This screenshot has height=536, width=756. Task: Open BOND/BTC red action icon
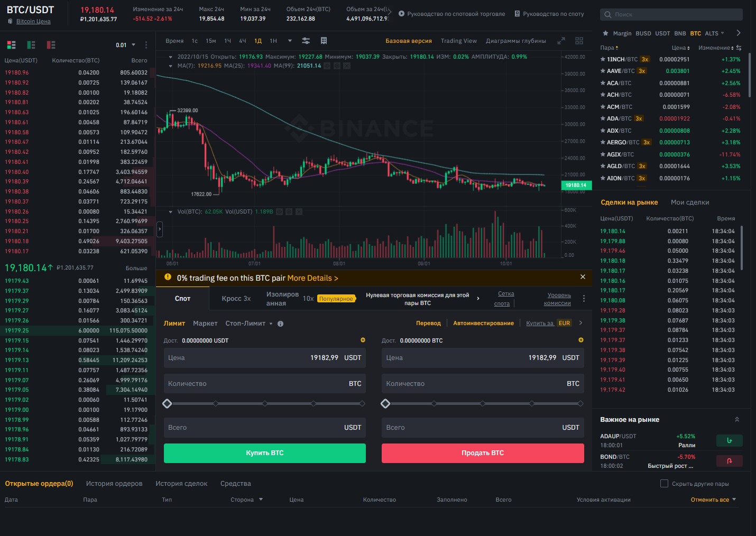click(x=730, y=461)
